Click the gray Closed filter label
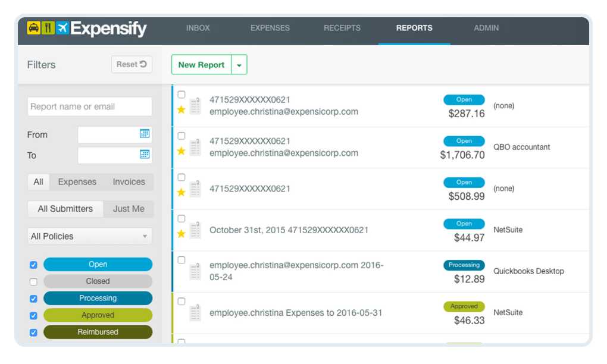This screenshot has width=607, height=364. click(98, 281)
